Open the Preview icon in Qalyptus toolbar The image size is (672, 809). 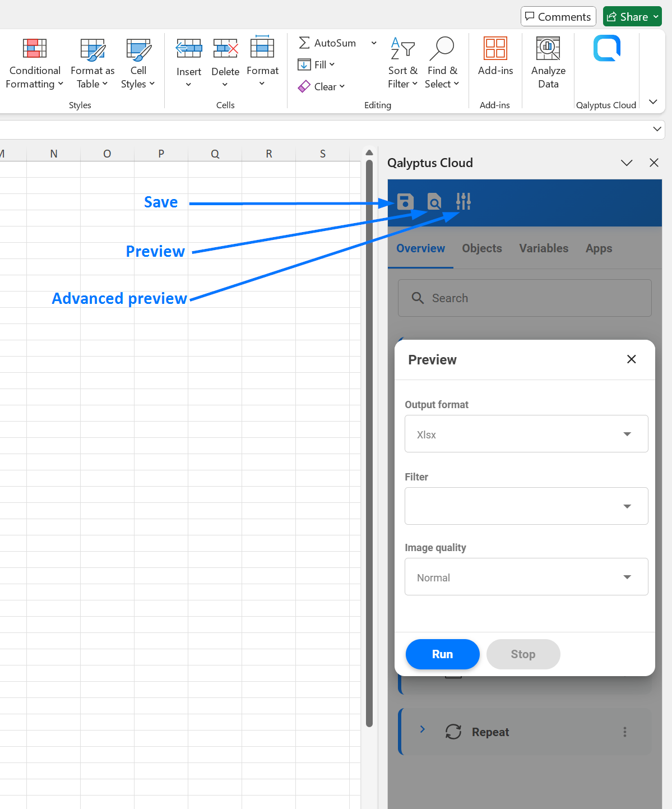(434, 201)
